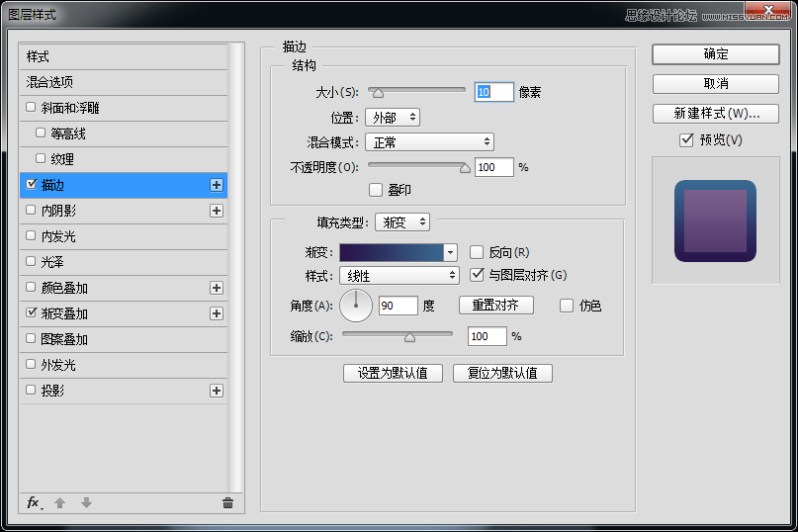Enable the 光泽 checkbox
The height and width of the screenshot is (532, 798).
coord(31,261)
